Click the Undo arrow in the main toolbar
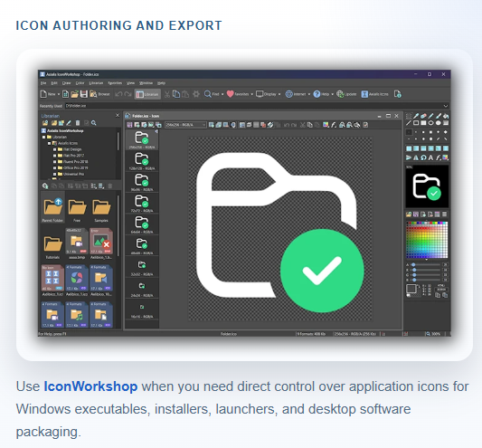The width and height of the screenshot is (482, 448). pyautogui.click(x=118, y=94)
